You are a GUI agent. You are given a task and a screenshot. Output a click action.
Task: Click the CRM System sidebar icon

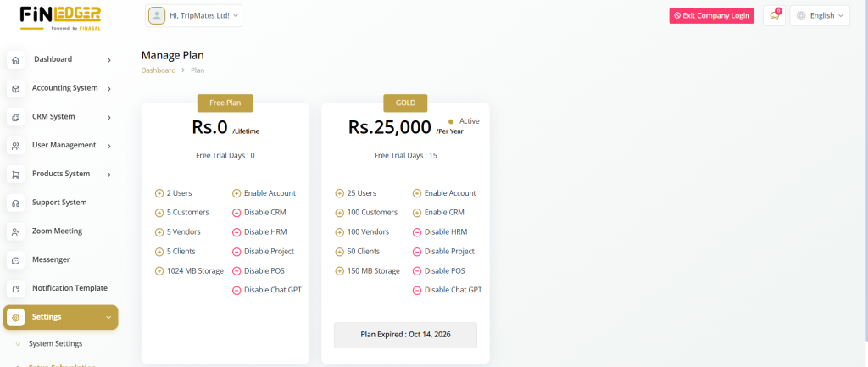15,117
